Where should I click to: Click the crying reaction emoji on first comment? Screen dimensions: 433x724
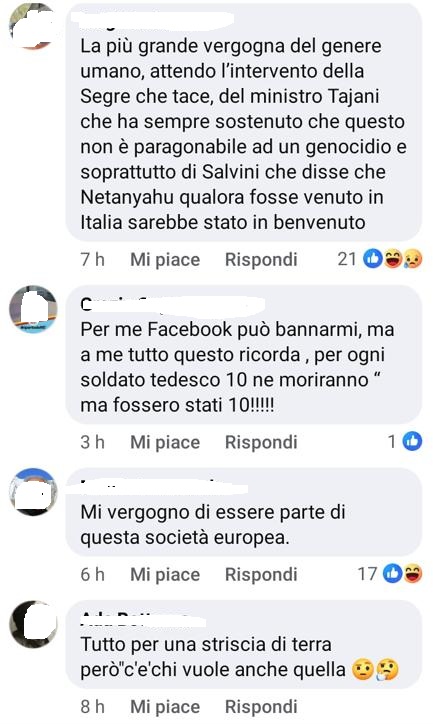[412, 259]
